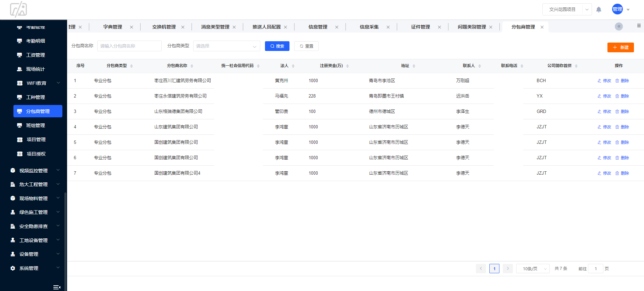Close the 信息采集 tab

coord(388,27)
